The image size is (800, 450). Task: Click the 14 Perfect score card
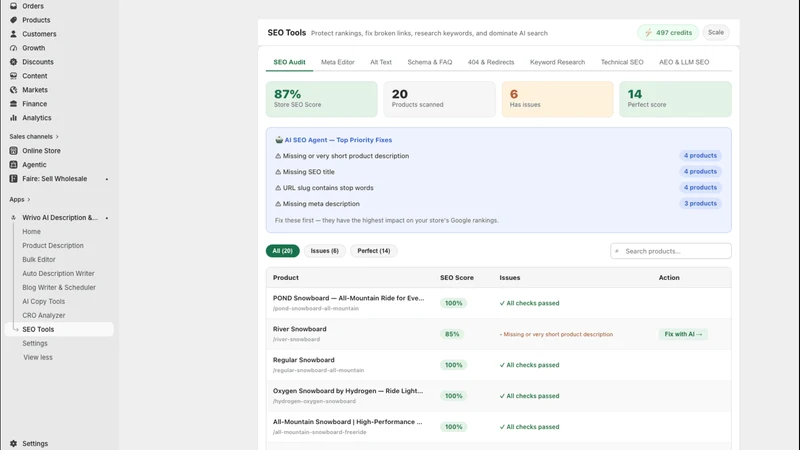click(x=675, y=99)
